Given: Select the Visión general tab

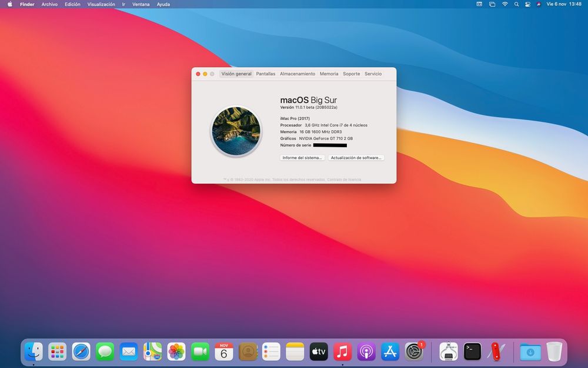Looking at the screenshot, I should click(x=236, y=74).
